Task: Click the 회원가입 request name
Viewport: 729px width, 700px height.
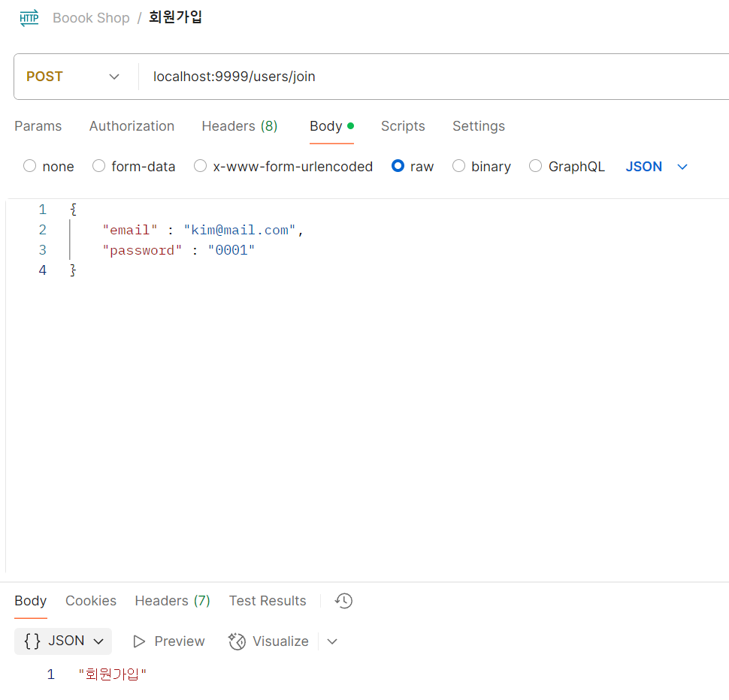Action: tap(175, 18)
